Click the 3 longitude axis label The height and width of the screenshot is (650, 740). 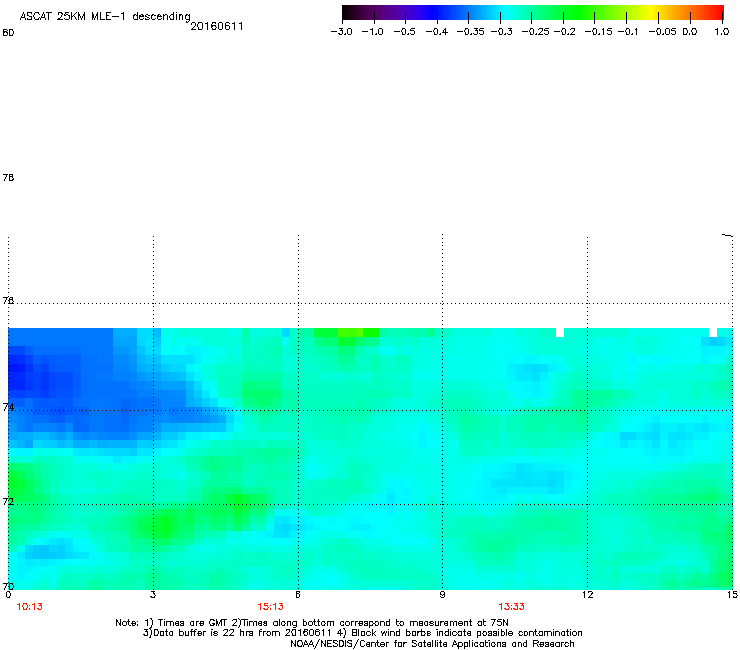(x=153, y=595)
